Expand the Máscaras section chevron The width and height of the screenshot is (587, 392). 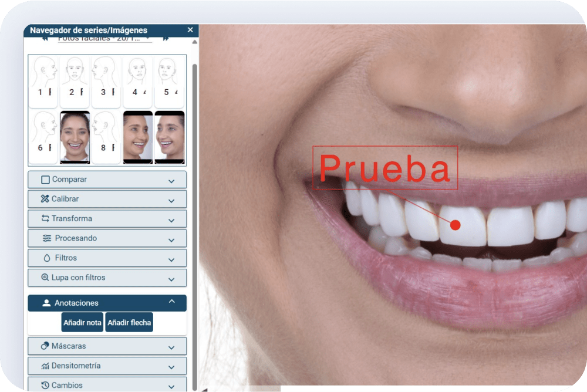[171, 347]
